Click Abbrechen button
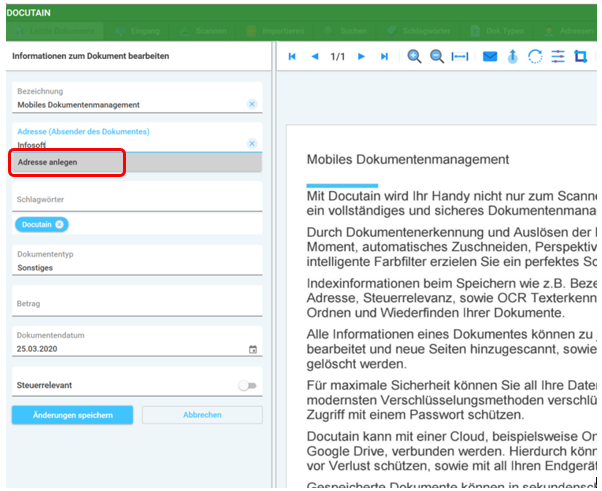 [202, 415]
